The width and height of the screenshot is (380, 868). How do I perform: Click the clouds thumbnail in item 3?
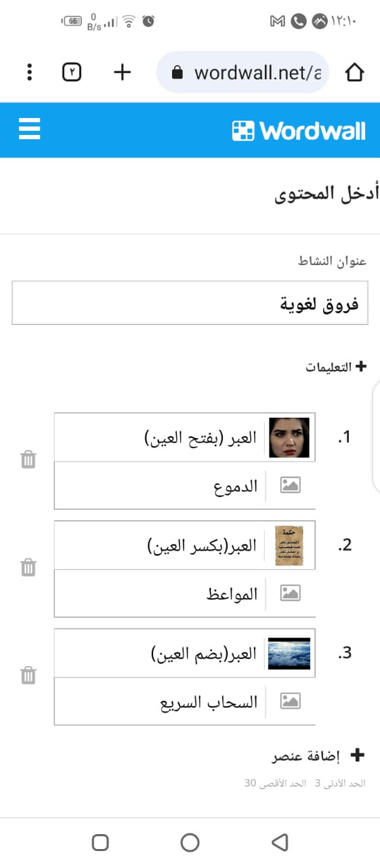pyautogui.click(x=290, y=654)
